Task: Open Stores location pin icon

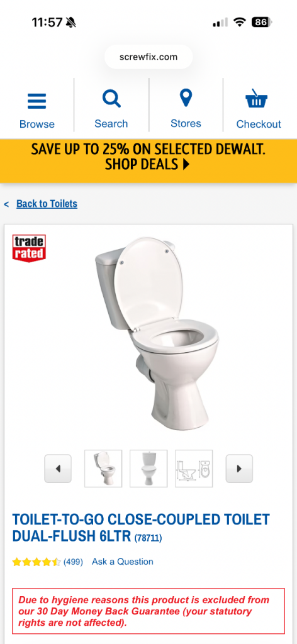Action: click(186, 98)
